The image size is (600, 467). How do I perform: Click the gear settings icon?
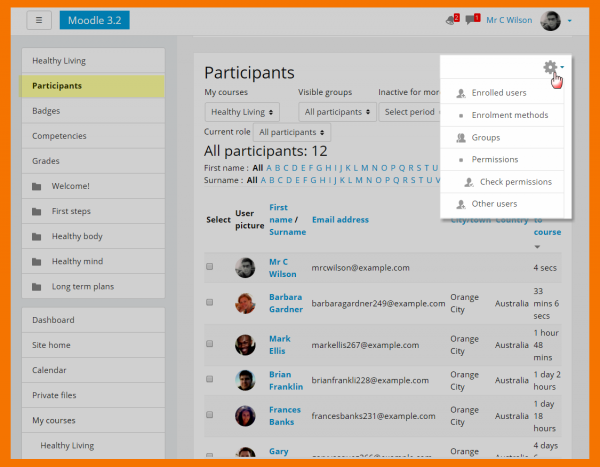tap(549, 68)
